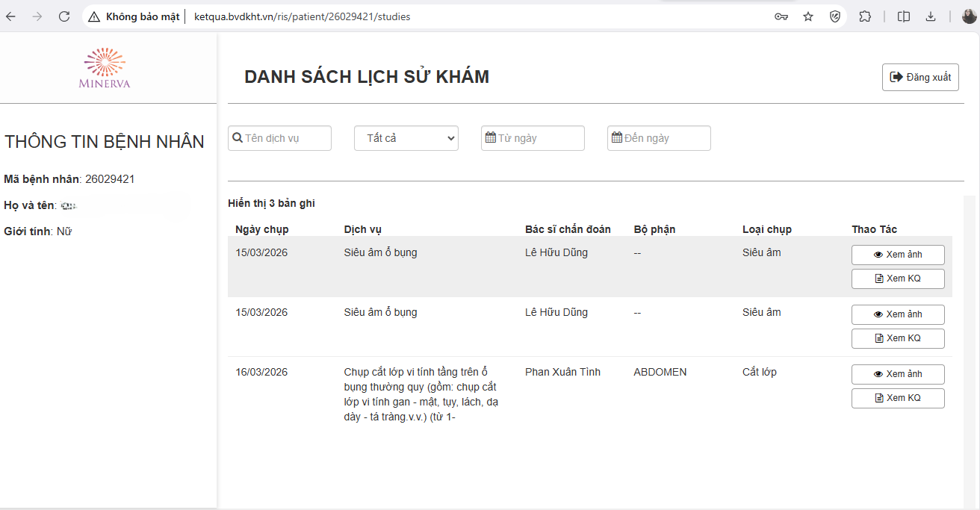The width and height of the screenshot is (980, 510).
Task: Open 'Xem KQ' for second Siêu âm ổ bụng row
Action: coord(898,338)
